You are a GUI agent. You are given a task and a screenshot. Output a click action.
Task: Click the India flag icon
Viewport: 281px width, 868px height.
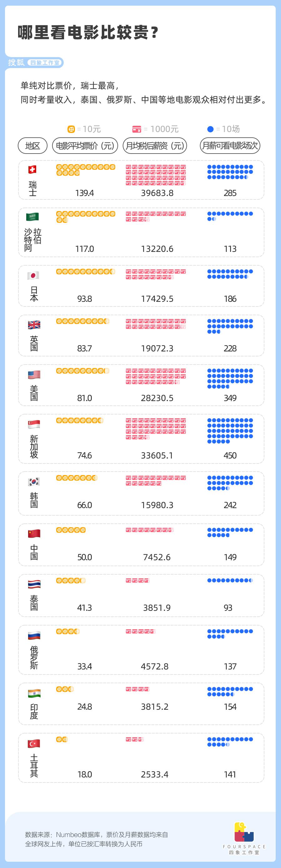point(34,694)
